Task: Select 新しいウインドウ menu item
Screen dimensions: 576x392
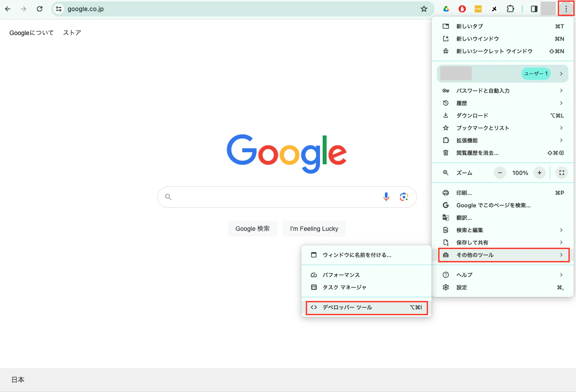Action: coord(504,39)
